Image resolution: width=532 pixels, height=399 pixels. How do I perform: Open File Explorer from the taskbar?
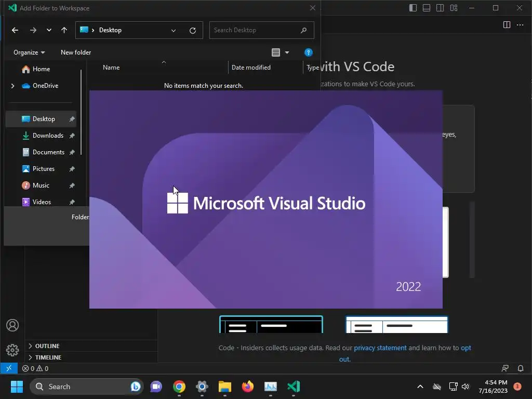tap(224, 387)
